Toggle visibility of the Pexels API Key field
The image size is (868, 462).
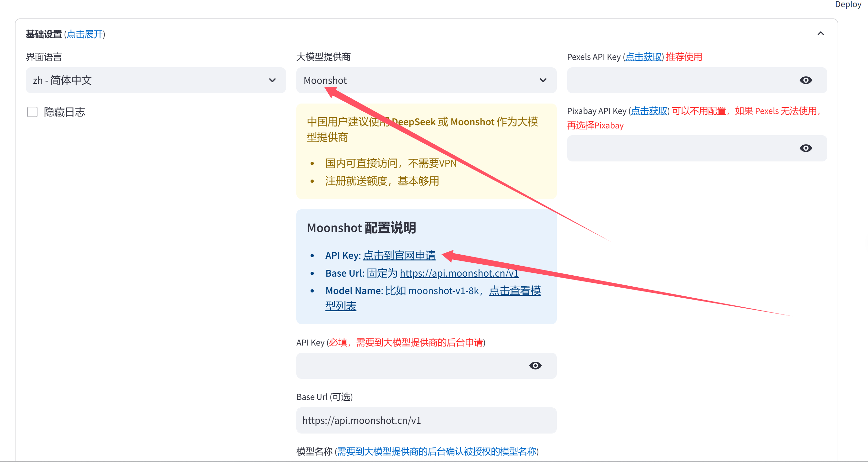[806, 80]
